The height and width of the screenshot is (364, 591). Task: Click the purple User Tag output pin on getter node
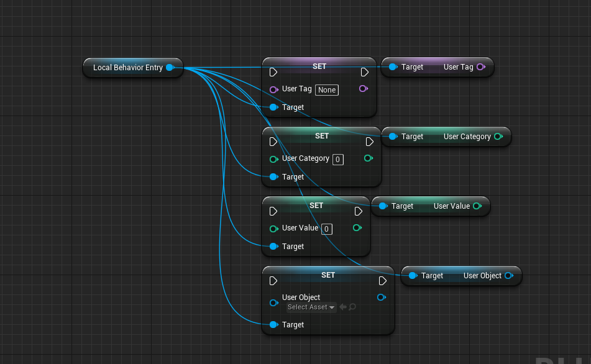pyautogui.click(x=480, y=67)
